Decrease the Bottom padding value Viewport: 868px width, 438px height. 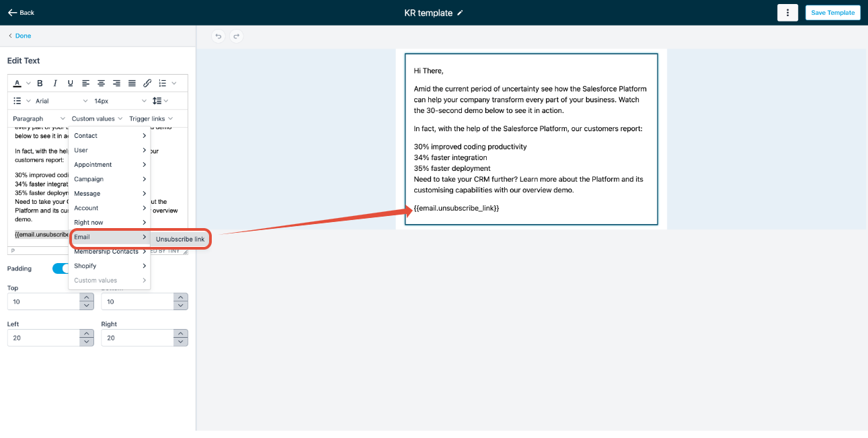coord(180,306)
